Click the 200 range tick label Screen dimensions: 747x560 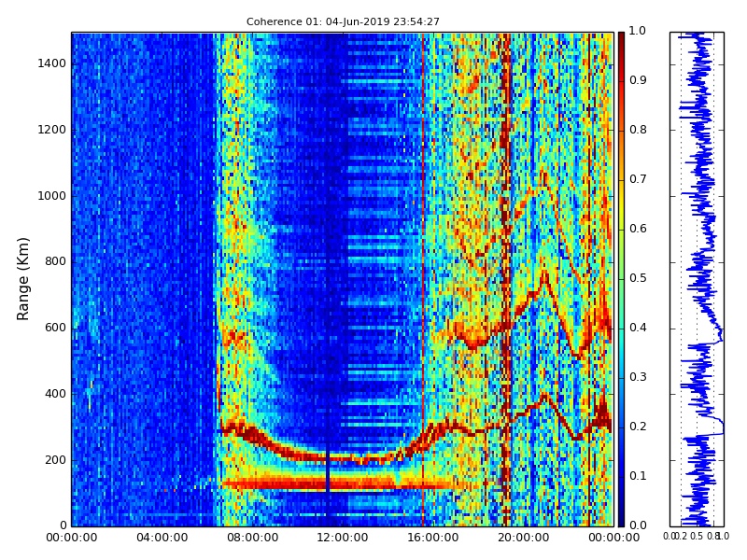(55, 460)
